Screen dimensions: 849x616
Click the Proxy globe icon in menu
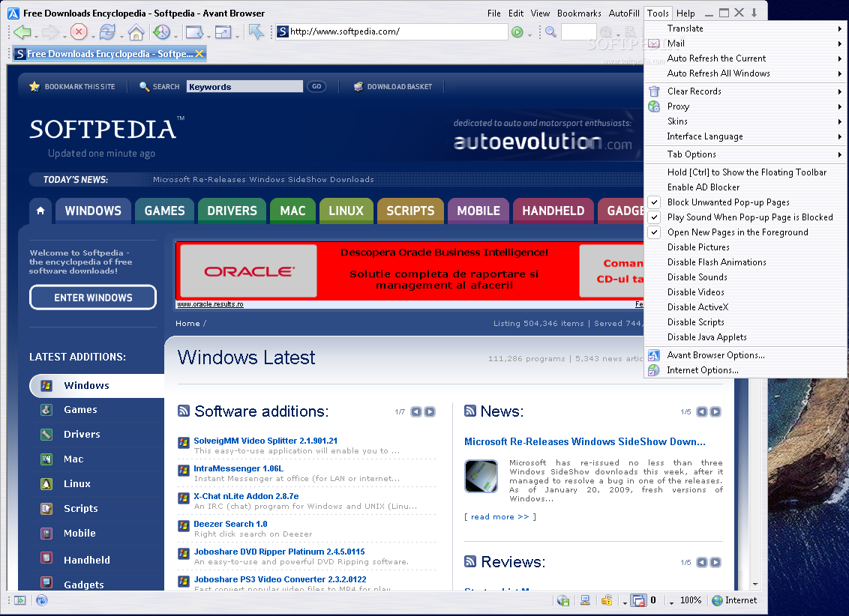[654, 106]
